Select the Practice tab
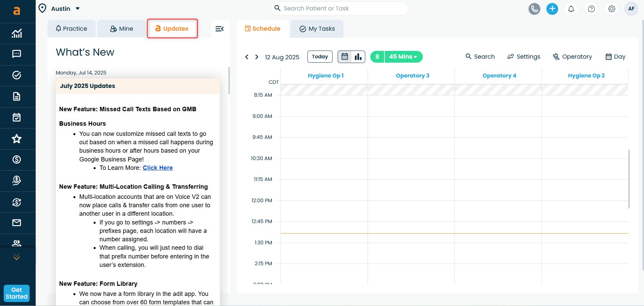This screenshot has width=644, height=306. coord(71,29)
